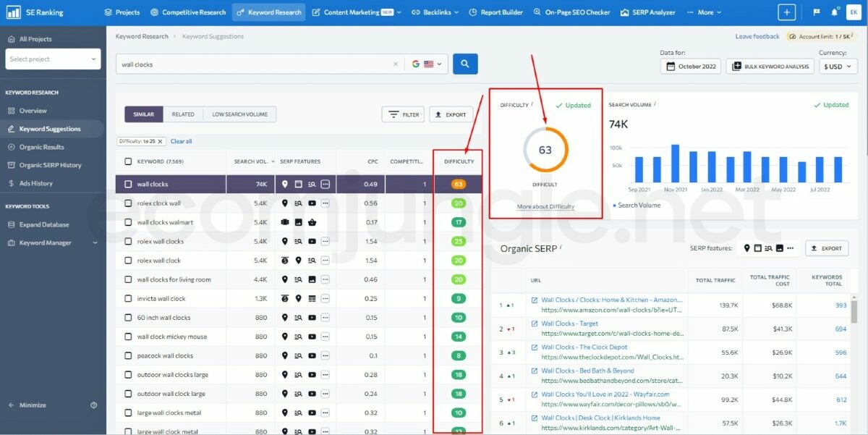
Task: Expand the Google country selector dropdown
Action: click(x=427, y=64)
